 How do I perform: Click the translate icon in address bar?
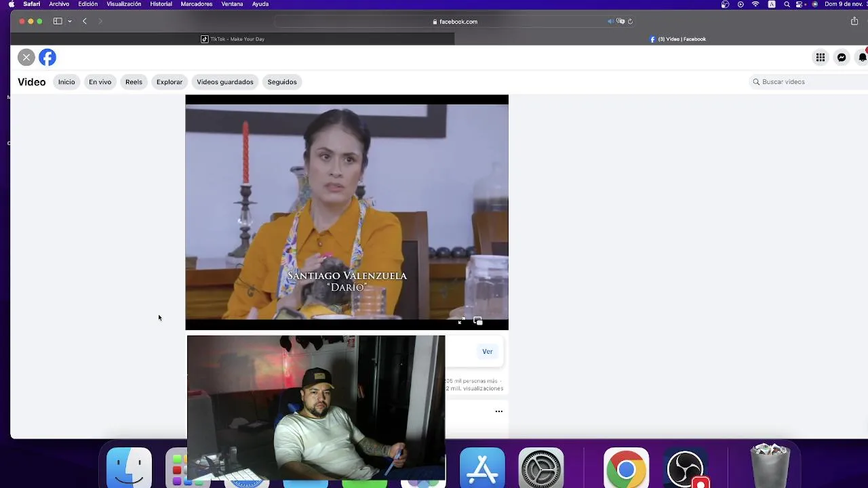pos(620,22)
